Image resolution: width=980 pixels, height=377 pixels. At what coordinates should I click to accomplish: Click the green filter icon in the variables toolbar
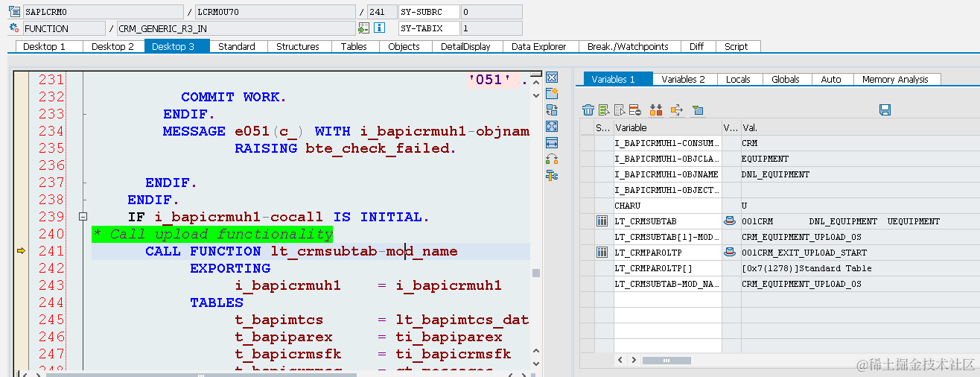pyautogui.click(x=697, y=110)
